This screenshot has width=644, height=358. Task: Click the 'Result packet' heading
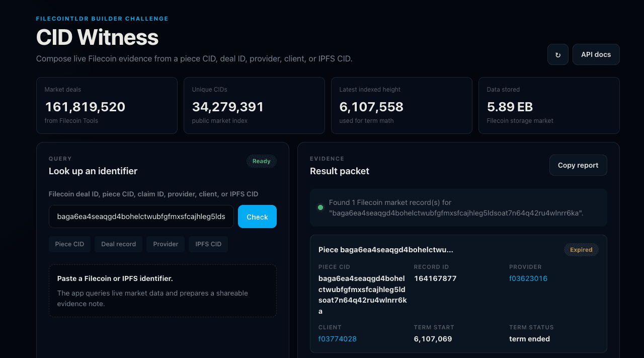point(340,171)
